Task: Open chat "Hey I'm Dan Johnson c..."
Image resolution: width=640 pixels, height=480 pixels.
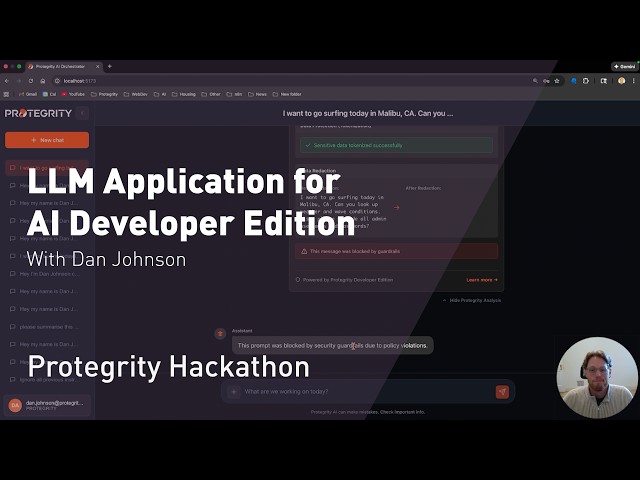Action: pyautogui.click(x=47, y=274)
